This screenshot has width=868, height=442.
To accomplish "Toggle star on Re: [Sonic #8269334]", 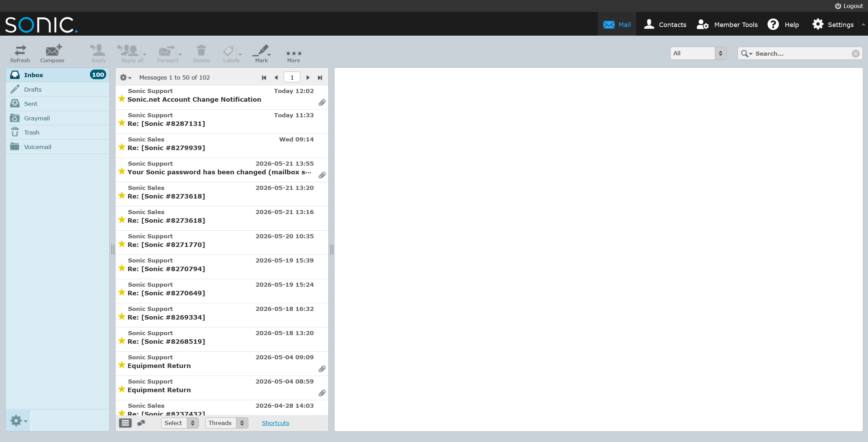I will coord(122,317).
